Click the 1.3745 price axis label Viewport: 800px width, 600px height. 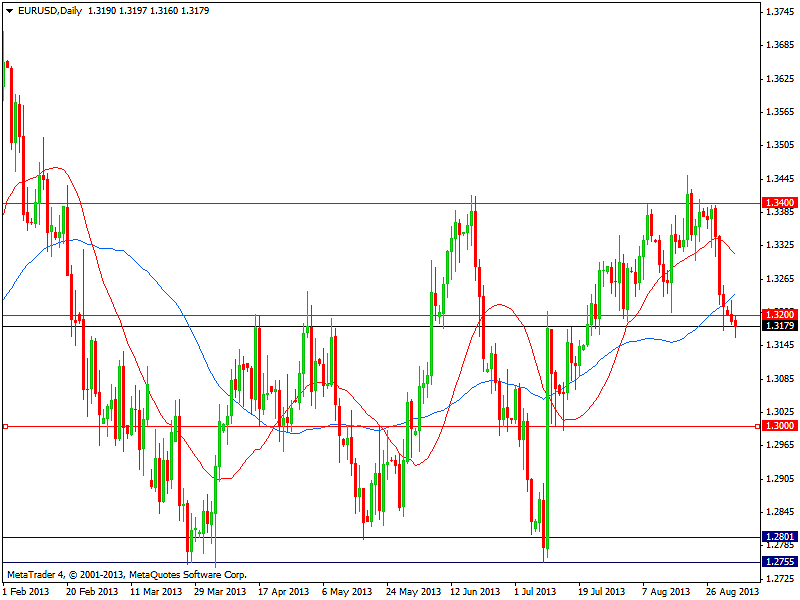[779, 12]
